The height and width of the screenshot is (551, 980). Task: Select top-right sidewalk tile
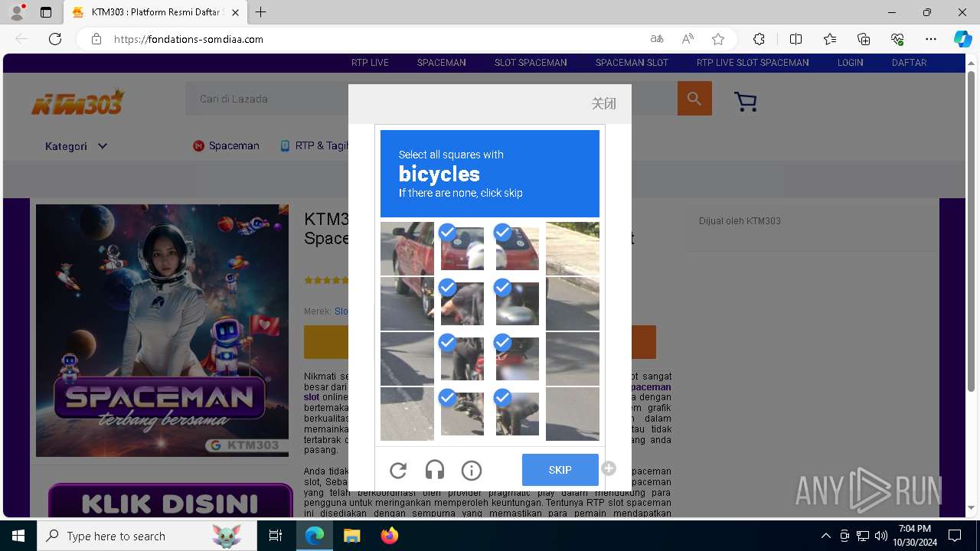point(573,249)
